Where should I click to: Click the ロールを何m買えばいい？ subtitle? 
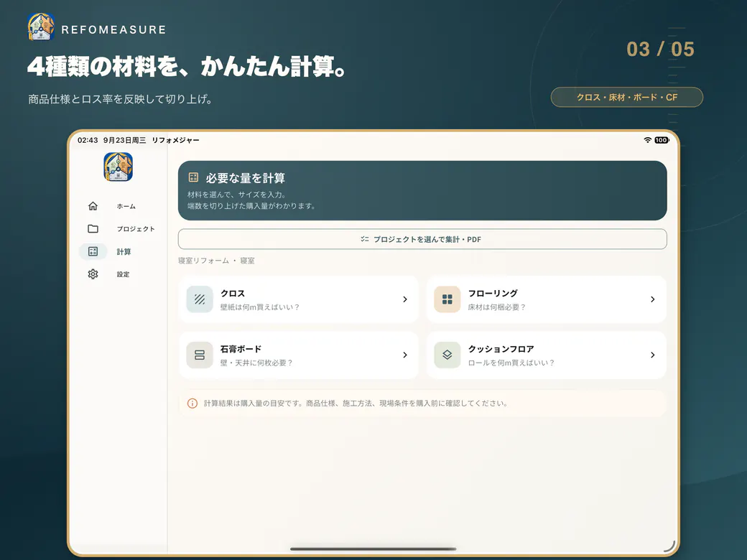[x=511, y=363]
